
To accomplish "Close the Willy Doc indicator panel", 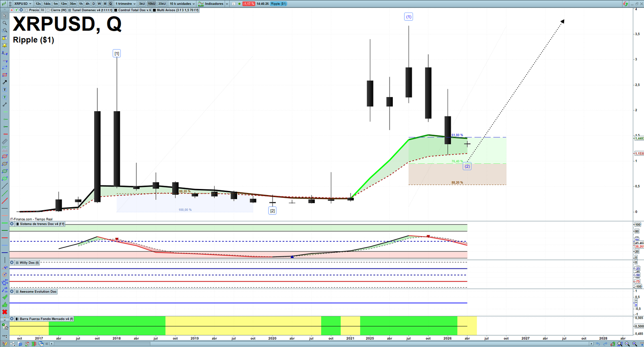I will click(12, 262).
